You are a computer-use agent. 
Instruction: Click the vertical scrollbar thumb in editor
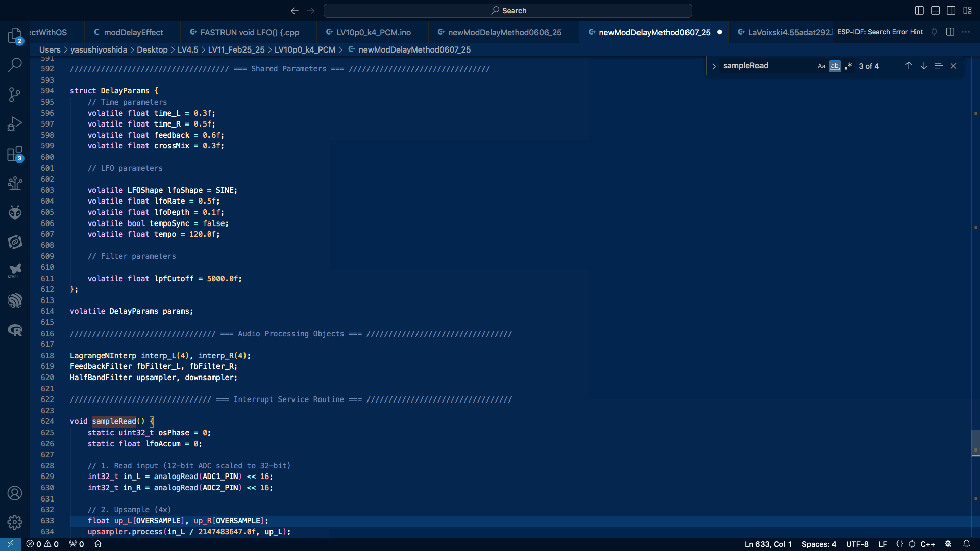975,443
